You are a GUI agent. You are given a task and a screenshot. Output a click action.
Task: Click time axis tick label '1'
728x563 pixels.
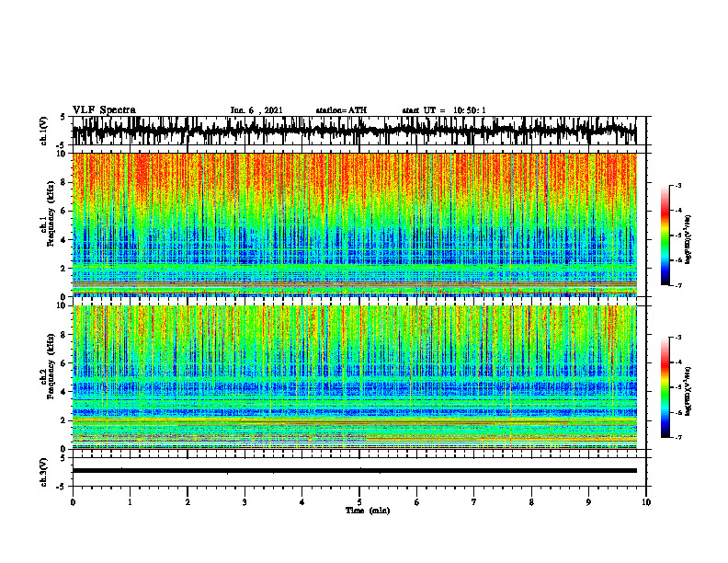click(130, 502)
